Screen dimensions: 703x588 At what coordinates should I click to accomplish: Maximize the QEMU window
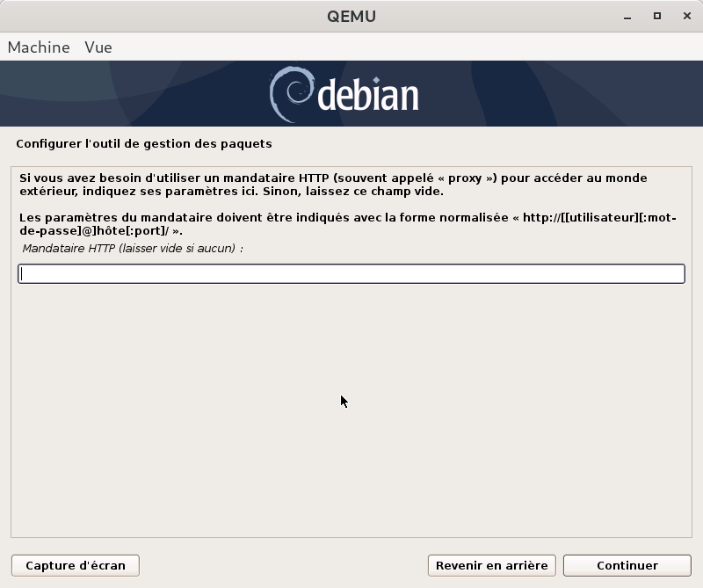pos(656,16)
